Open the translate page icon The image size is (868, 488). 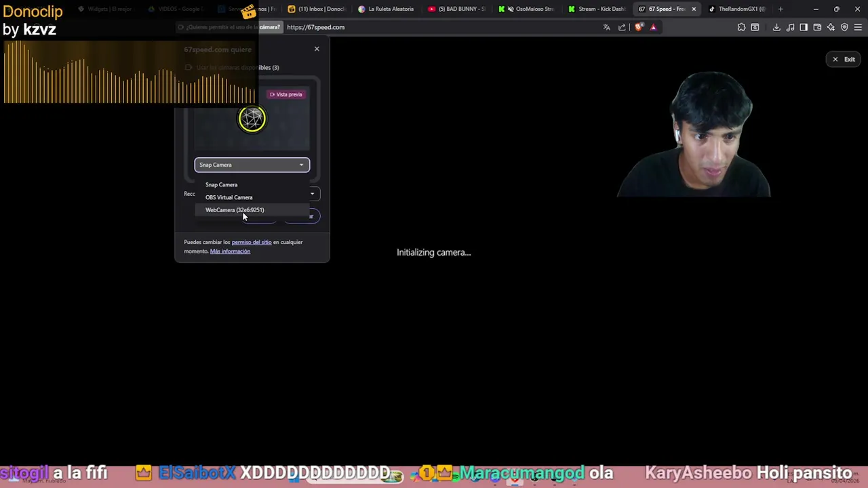(x=607, y=27)
